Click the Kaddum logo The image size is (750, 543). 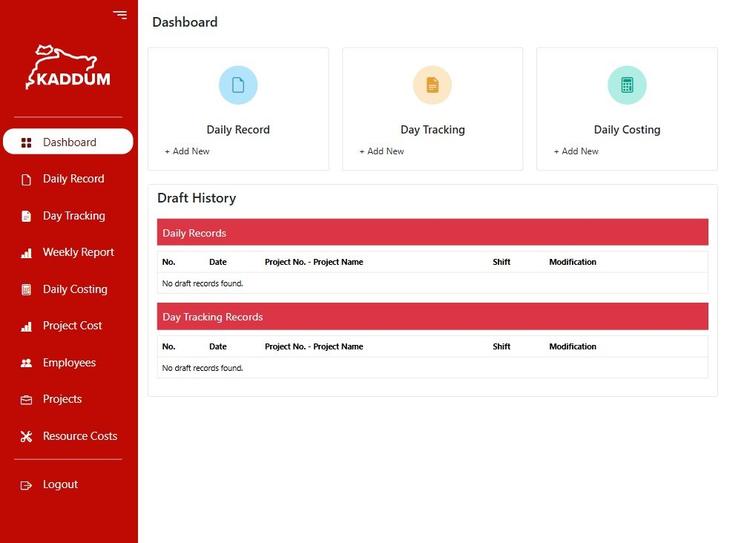(x=68, y=68)
